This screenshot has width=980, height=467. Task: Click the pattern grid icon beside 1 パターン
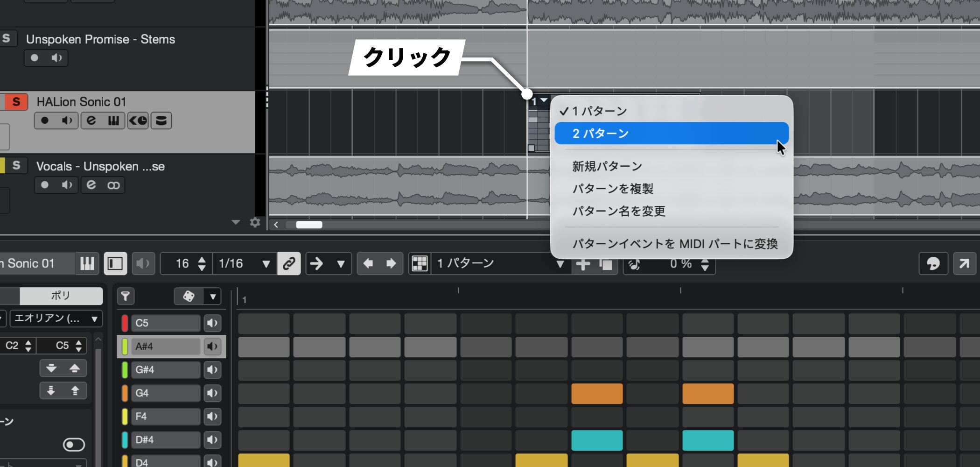[x=420, y=263]
